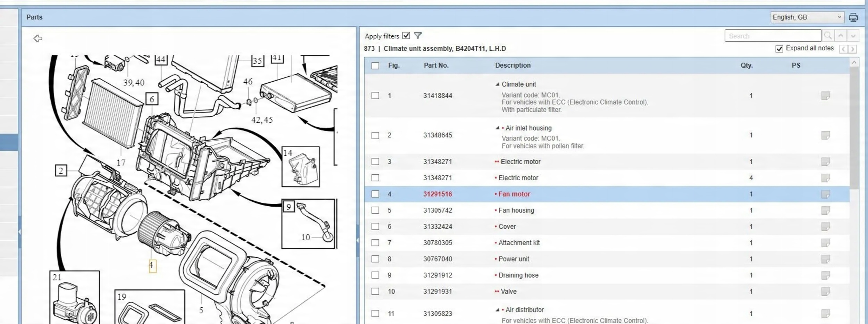Toggle the Apply filters checkbox
The image size is (868, 324).
click(x=406, y=35)
